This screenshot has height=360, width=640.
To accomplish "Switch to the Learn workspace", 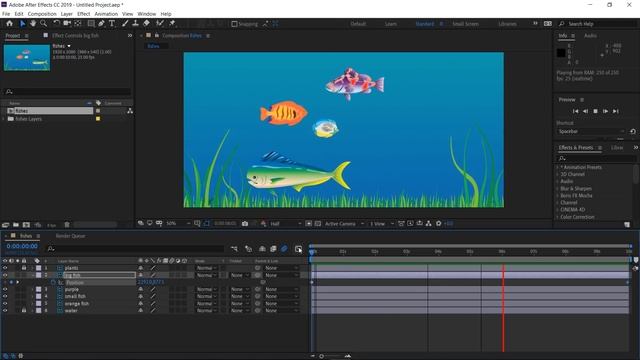I will (x=391, y=24).
